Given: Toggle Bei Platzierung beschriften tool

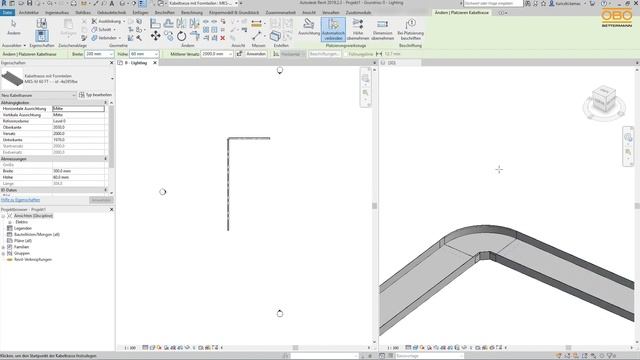Looking at the screenshot, I should [411, 29].
